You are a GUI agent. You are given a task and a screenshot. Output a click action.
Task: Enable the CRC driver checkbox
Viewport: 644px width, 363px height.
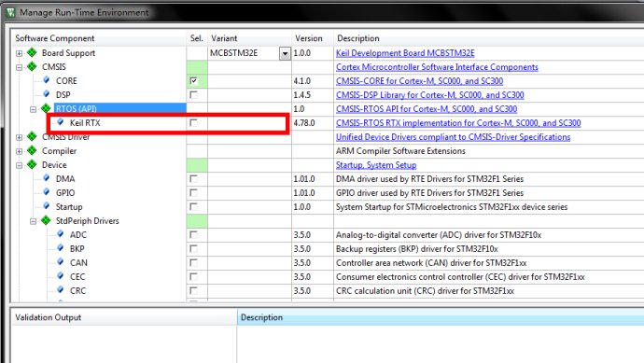(193, 290)
